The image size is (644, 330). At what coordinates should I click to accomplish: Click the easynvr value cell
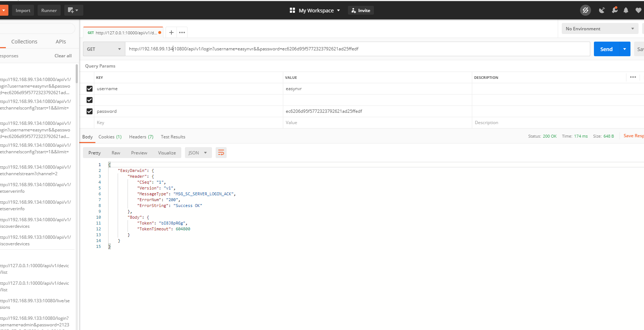point(377,89)
